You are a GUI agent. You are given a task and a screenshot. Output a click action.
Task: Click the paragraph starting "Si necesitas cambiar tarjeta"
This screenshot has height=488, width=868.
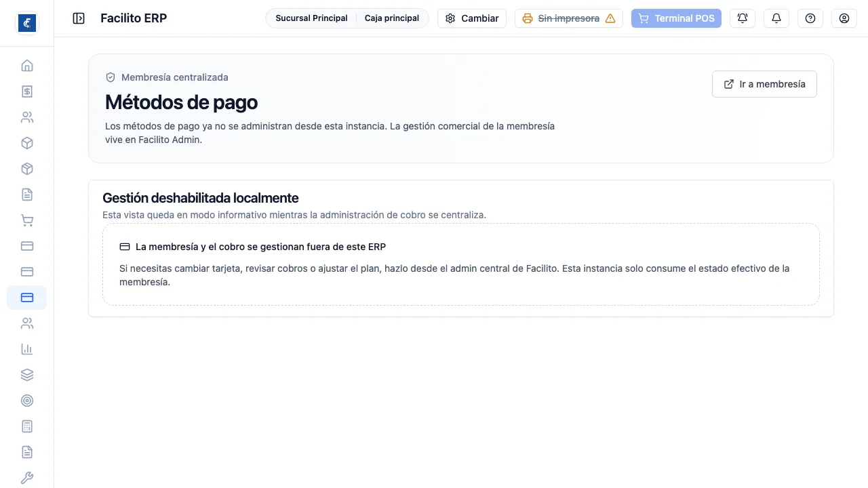click(x=454, y=275)
